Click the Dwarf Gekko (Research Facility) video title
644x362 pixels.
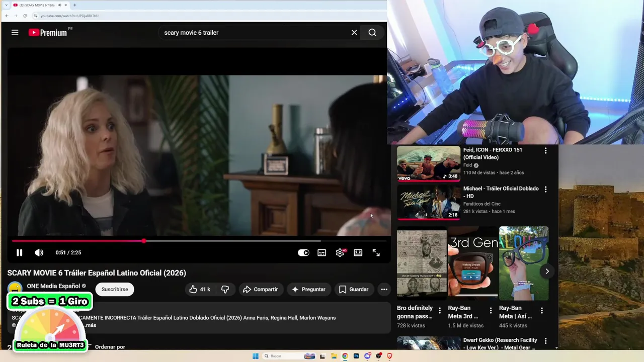(x=500, y=344)
